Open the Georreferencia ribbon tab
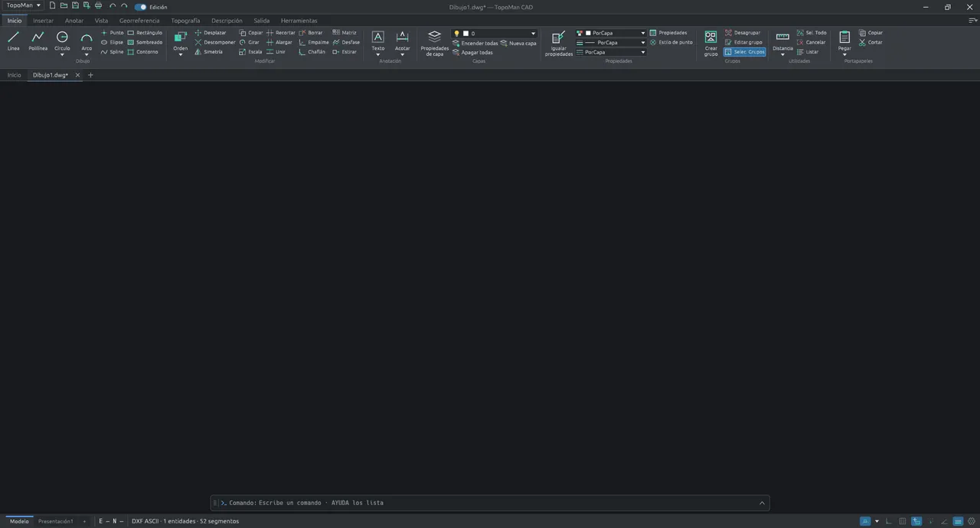The width and height of the screenshot is (980, 528). [139, 21]
